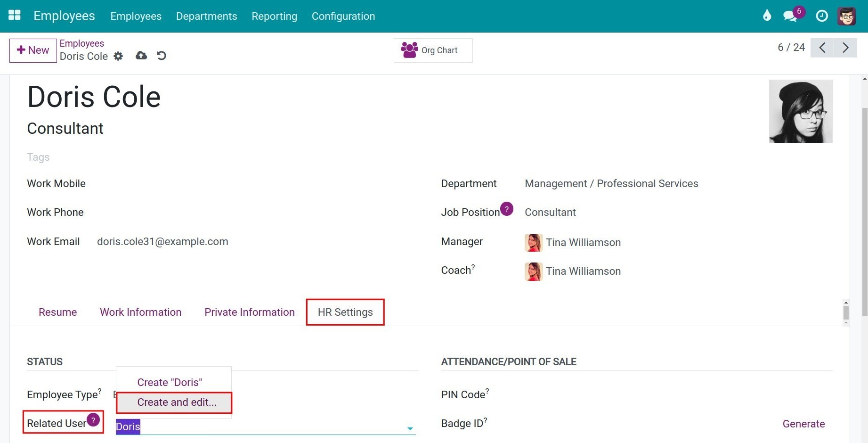
Task: Open the gear actions menu beside Doris Cole
Action: point(118,56)
